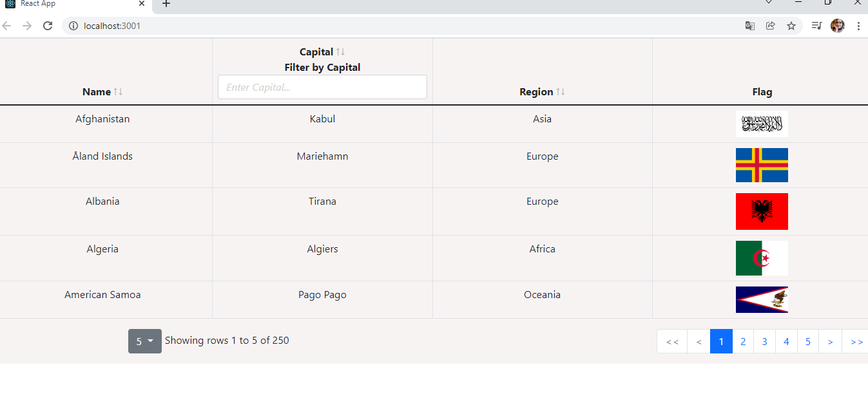
Task: Click the Capital column sort icon
Action: pyautogui.click(x=342, y=52)
